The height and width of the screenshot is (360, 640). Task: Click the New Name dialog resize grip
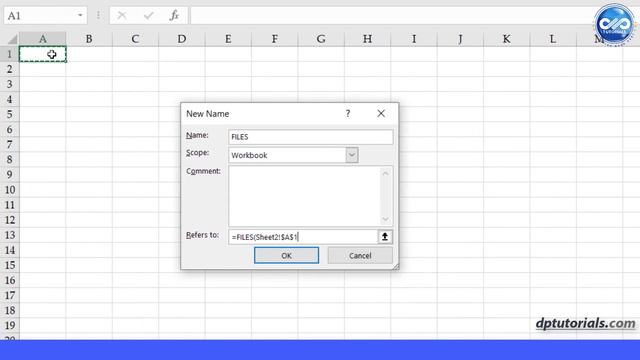[396, 267]
